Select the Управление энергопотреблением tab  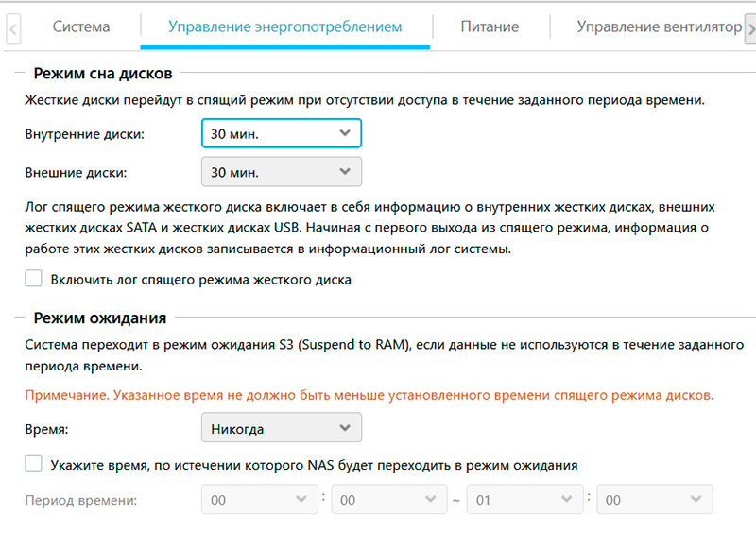pyautogui.click(x=284, y=26)
